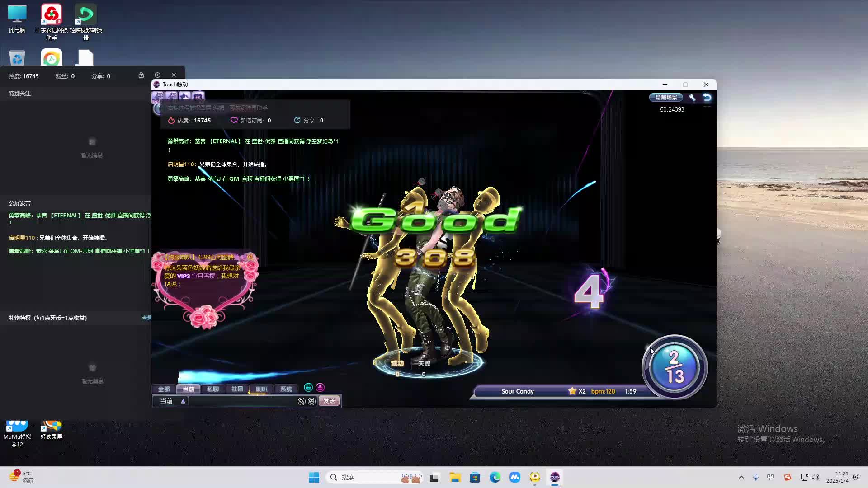Viewport: 868px width, 488px height.
Task: Select the 社团 chat tab
Action: 237,389
